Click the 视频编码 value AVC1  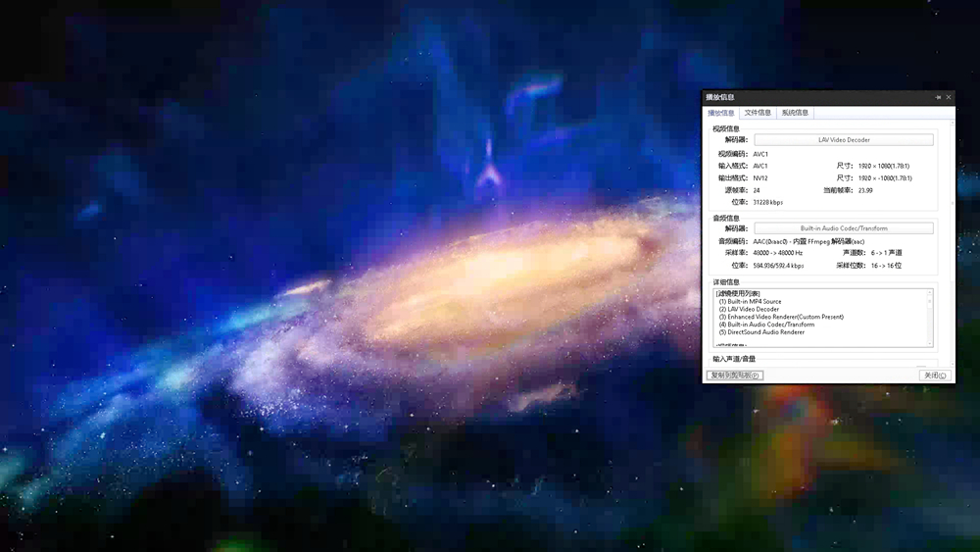click(x=760, y=154)
